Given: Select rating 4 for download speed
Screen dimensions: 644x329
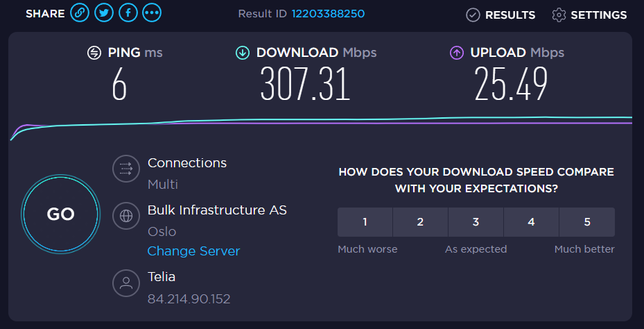Looking at the screenshot, I should click(531, 222).
